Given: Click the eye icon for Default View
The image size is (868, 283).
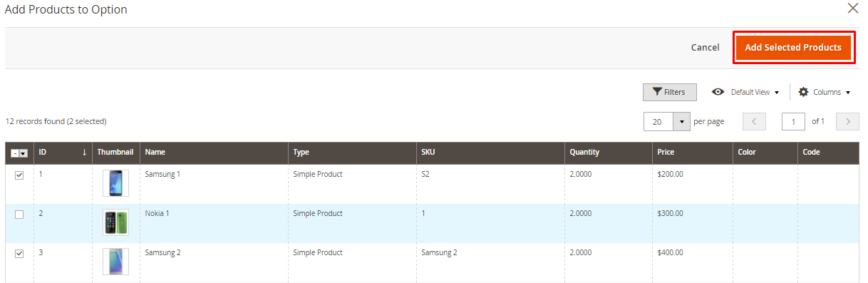Looking at the screenshot, I should click(x=718, y=92).
